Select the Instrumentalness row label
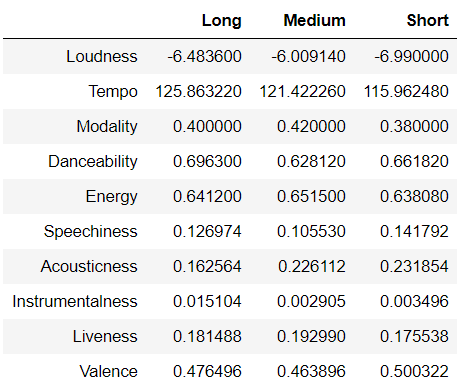 coord(75,302)
